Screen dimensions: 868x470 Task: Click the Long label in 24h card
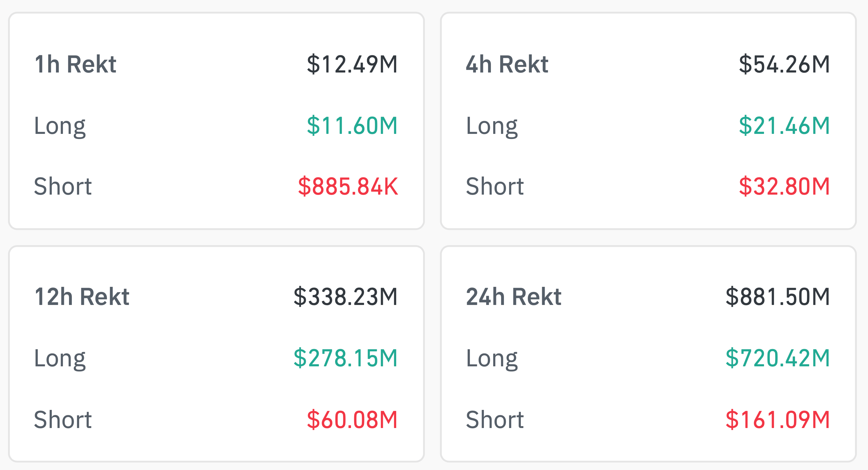coord(492,358)
